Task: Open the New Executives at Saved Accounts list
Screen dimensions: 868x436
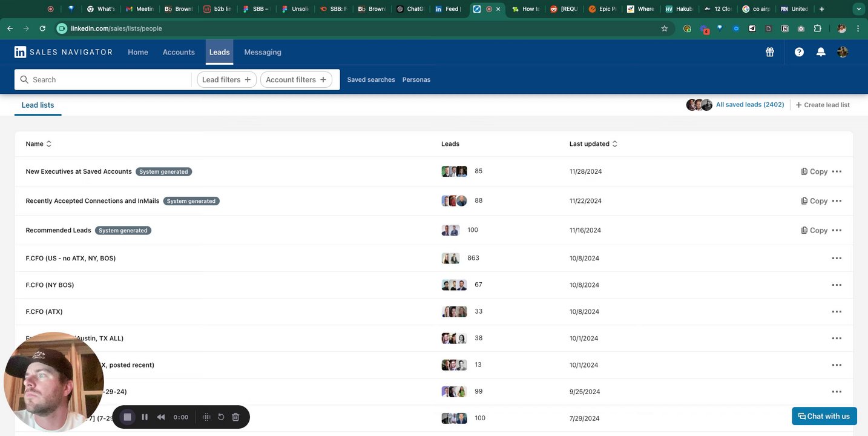Action: (79, 171)
